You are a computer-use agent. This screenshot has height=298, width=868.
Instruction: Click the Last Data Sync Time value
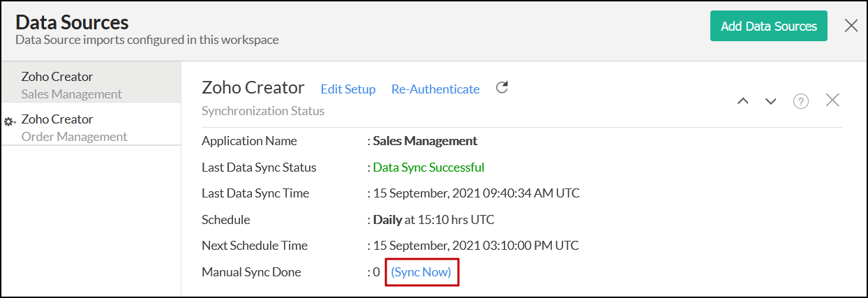(x=476, y=193)
